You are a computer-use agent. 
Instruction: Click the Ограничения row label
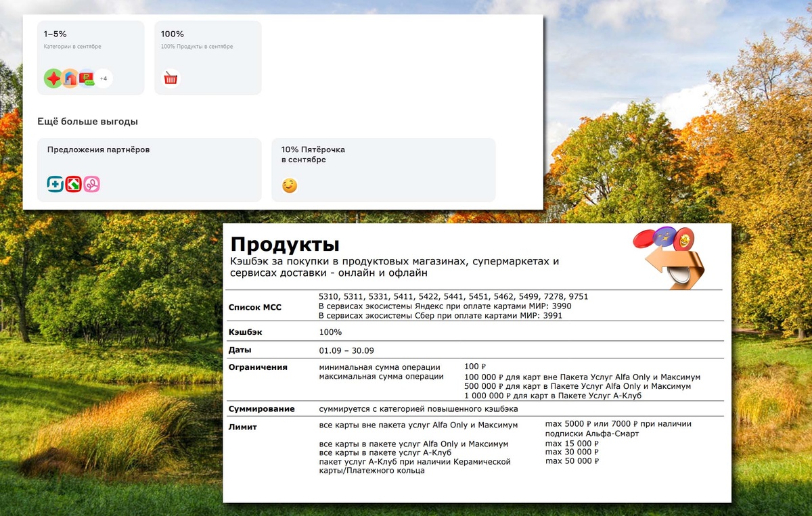pos(258,367)
